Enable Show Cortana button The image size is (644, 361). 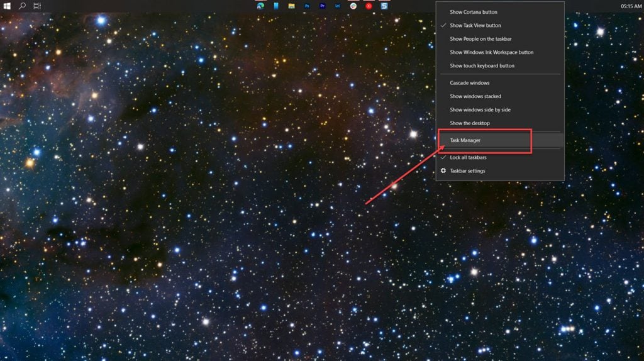pos(500,12)
